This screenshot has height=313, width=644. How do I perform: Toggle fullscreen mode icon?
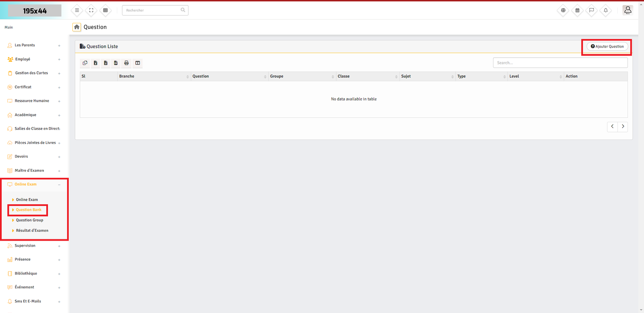[x=91, y=10]
